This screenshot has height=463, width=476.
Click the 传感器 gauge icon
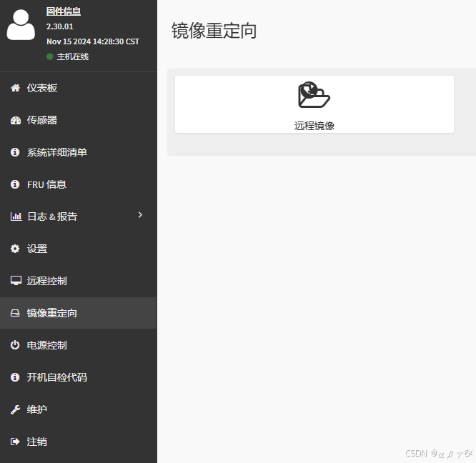[x=15, y=120]
